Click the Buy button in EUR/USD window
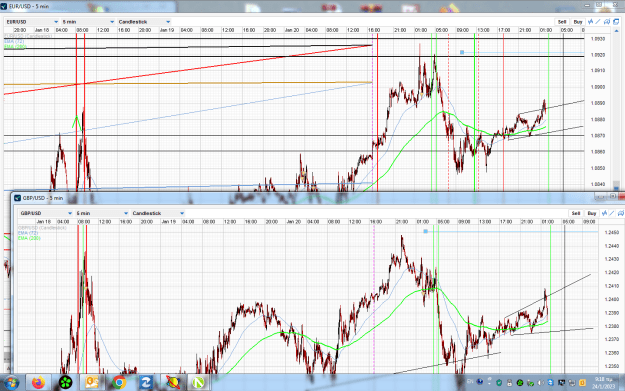The height and width of the screenshot is (391, 625). click(x=578, y=22)
